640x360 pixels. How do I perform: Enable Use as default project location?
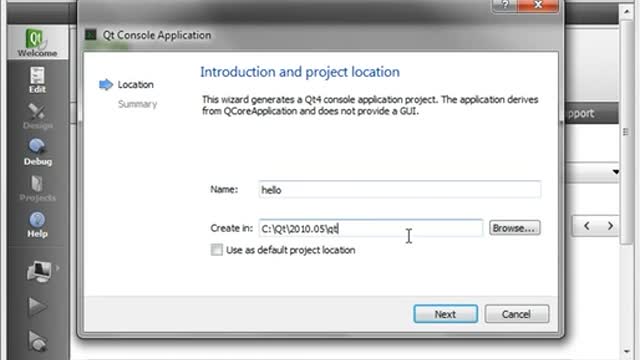[x=217, y=250]
